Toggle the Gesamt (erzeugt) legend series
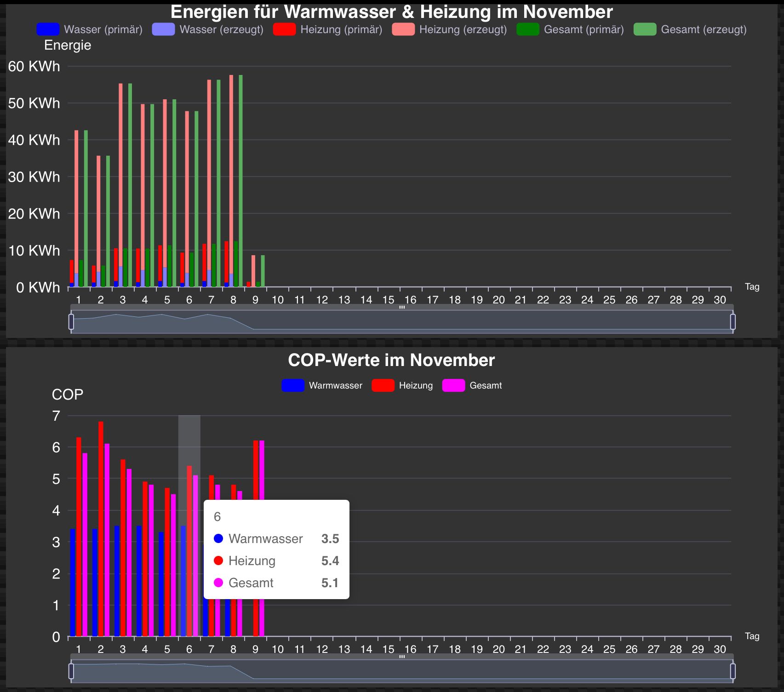This screenshot has height=692, width=784. 690,29
